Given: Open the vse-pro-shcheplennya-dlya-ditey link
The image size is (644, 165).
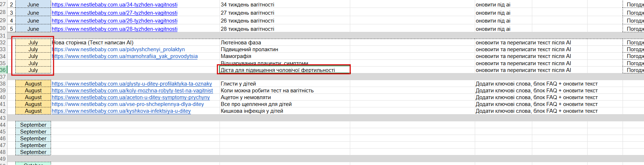Looking at the screenshot, I should click(128, 104).
